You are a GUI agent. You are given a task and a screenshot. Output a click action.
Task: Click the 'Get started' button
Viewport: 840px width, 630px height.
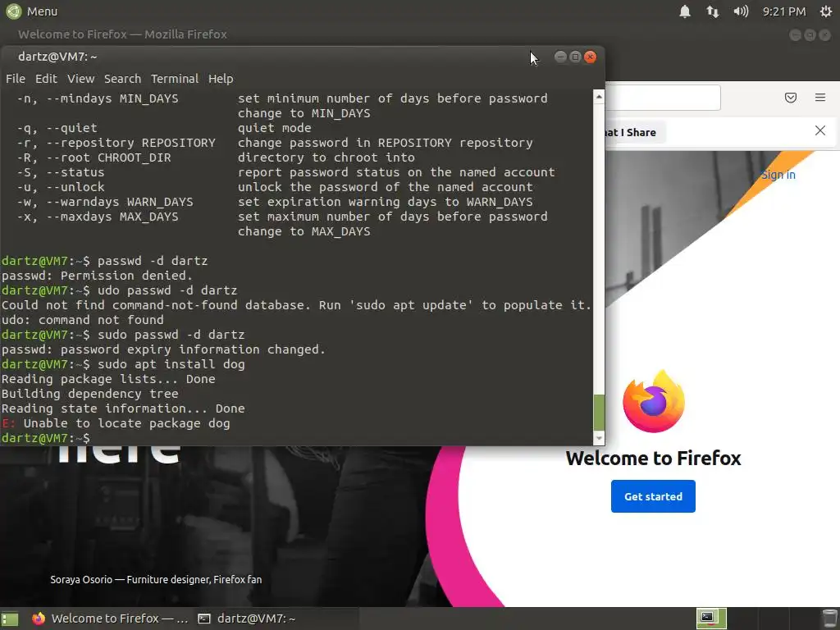tap(653, 496)
